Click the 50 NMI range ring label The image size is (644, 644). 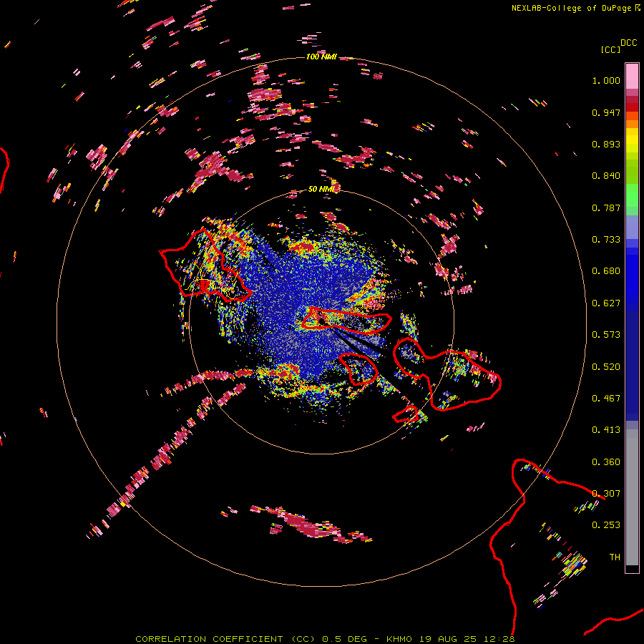point(323,190)
